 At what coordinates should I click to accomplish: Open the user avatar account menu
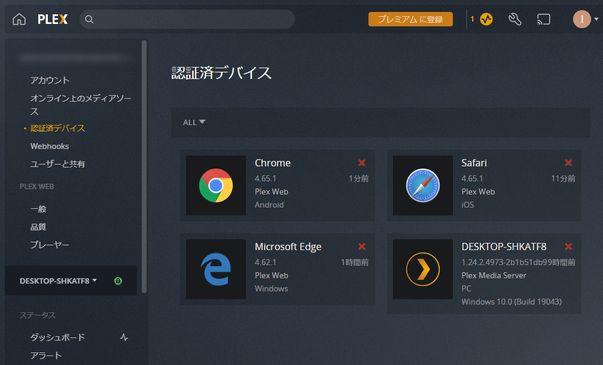tap(585, 19)
